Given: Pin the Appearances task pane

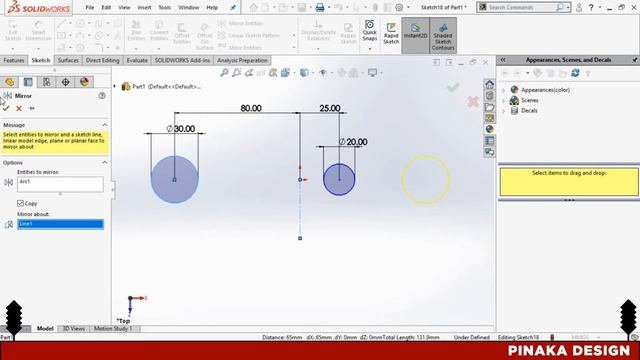Looking at the screenshot, I should coord(635,60).
